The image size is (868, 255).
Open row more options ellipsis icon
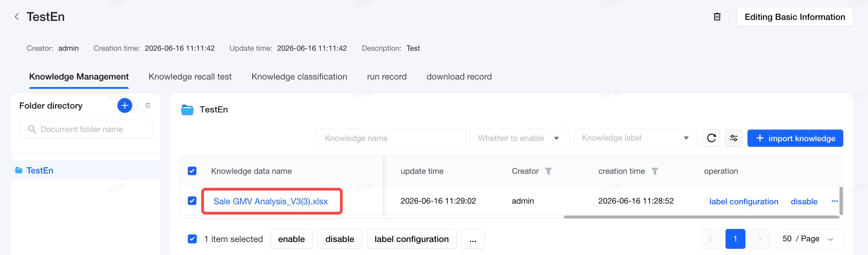point(834,201)
